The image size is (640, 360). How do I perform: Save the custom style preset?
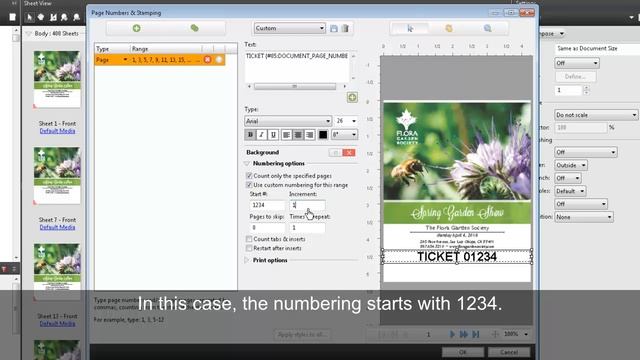click(334, 29)
